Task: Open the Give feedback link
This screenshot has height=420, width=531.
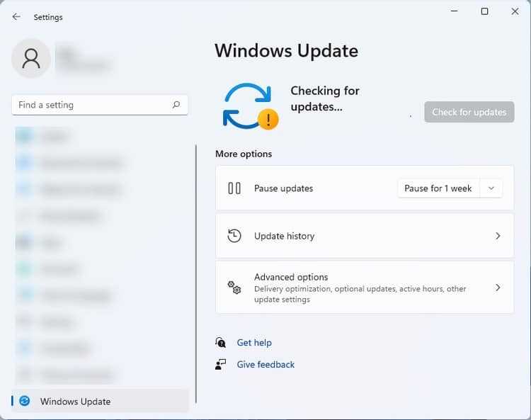Action: pyautogui.click(x=265, y=365)
